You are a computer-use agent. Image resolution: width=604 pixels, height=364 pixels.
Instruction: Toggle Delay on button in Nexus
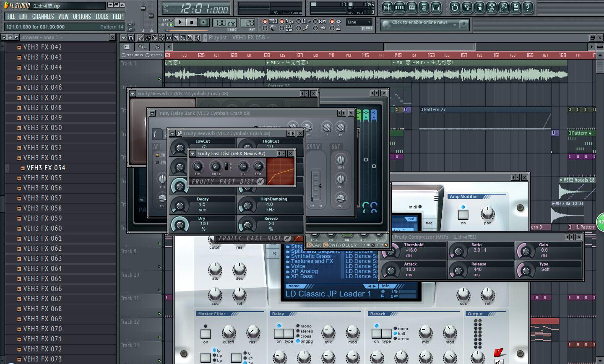[279, 334]
